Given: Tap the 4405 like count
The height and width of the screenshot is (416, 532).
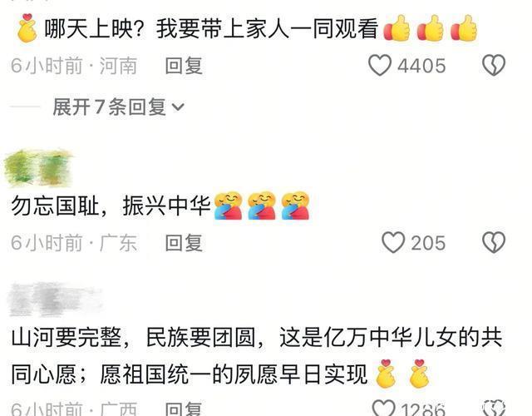Looking at the screenshot, I should [x=421, y=66].
